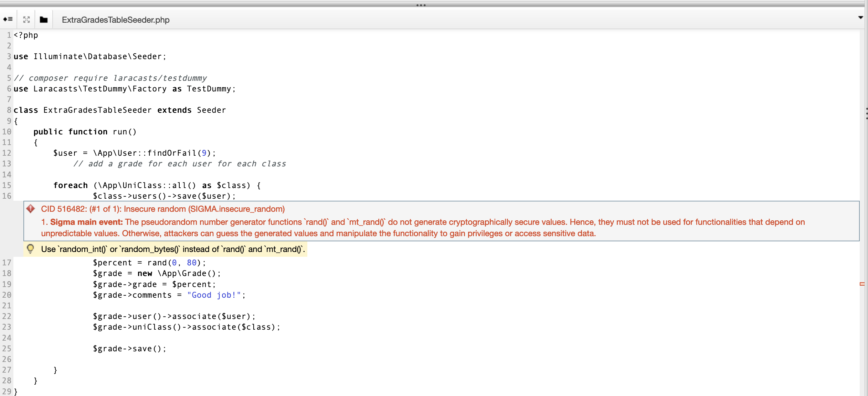Screen dimensions: 868x396
Task: Click line number 17 in gutter
Action: click(x=7, y=263)
